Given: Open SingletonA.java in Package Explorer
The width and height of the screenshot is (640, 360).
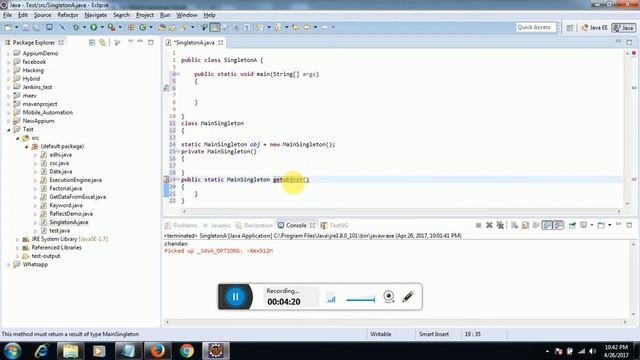Looking at the screenshot, I should click(69, 222).
